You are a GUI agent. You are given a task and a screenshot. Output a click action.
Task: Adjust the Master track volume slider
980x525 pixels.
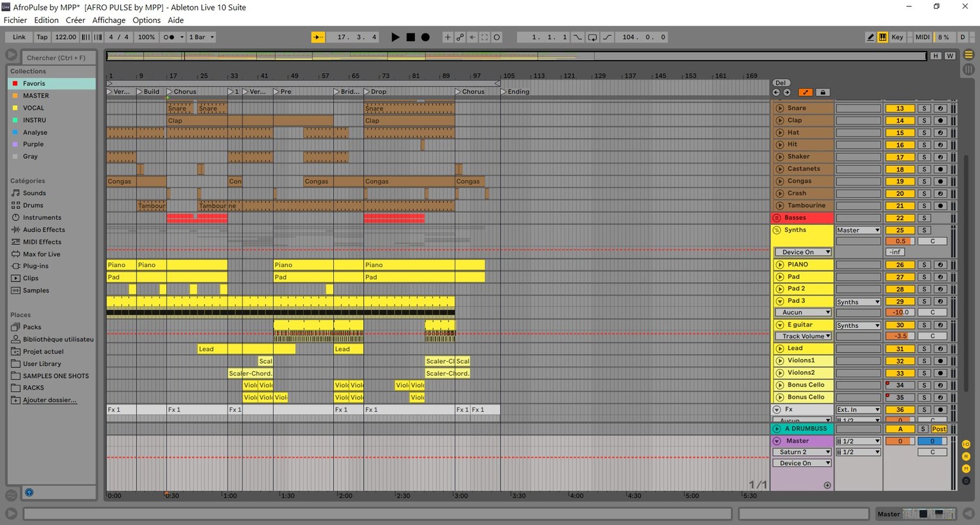(900, 441)
